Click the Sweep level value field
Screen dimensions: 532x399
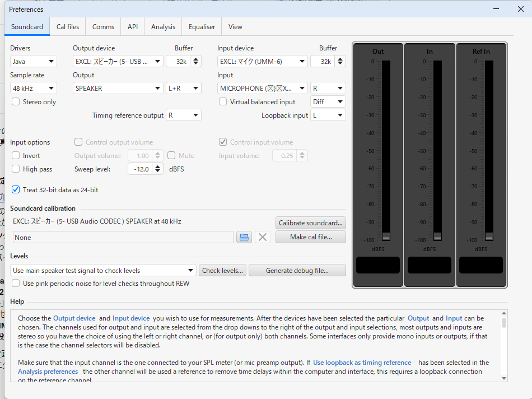[x=140, y=169]
